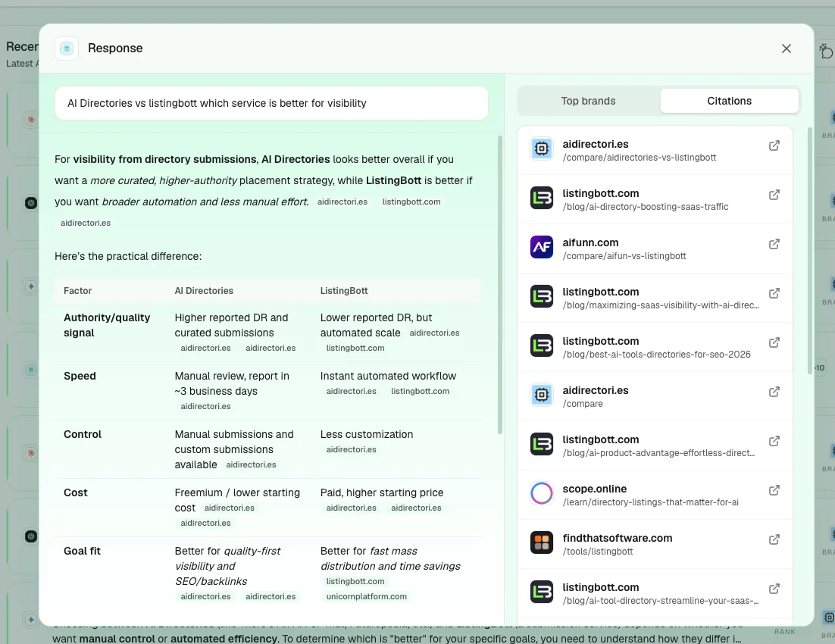Open the aidirectori.es /compare citation row
The height and width of the screenshot is (644, 835).
coord(655,396)
